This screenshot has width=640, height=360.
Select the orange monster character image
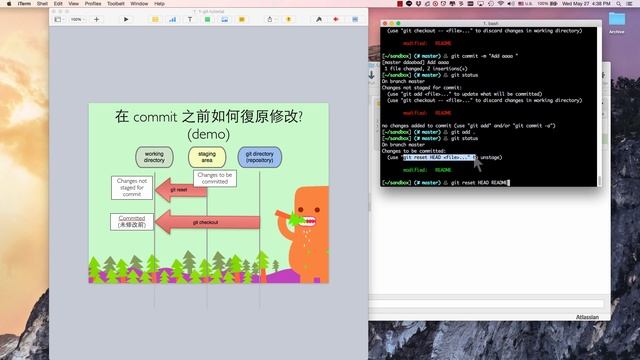(302, 234)
